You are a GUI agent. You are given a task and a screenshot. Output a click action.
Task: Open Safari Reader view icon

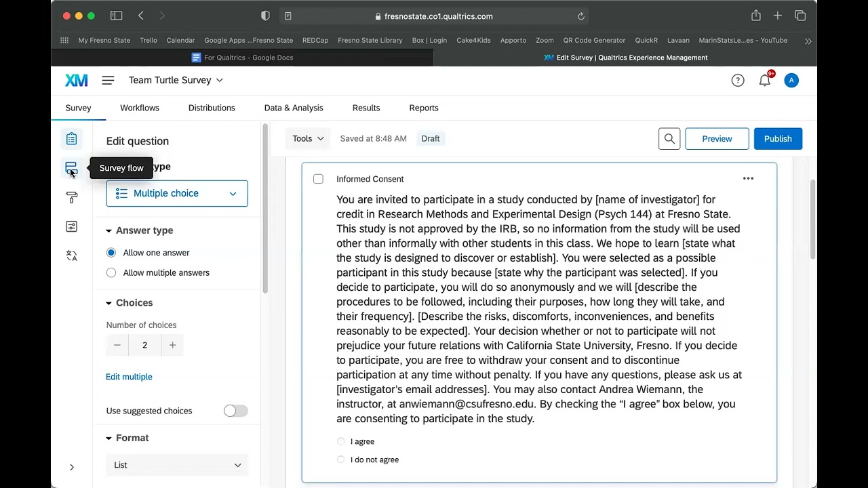pos(288,16)
